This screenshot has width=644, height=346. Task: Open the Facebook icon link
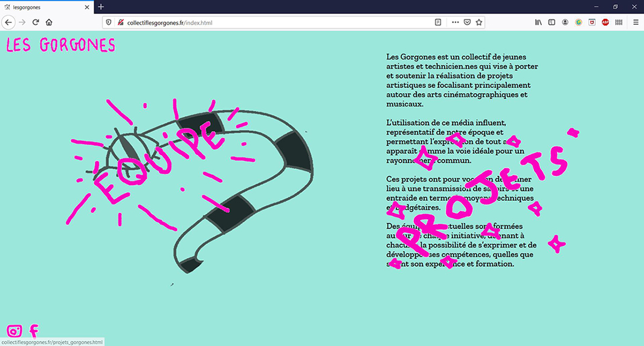(34, 331)
